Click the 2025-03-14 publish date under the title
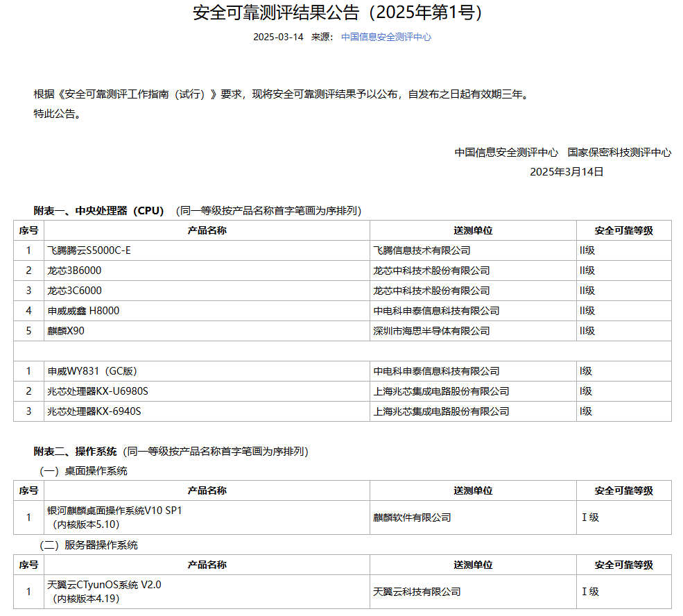Image resolution: width=683 pixels, height=616 pixels. 278,37
